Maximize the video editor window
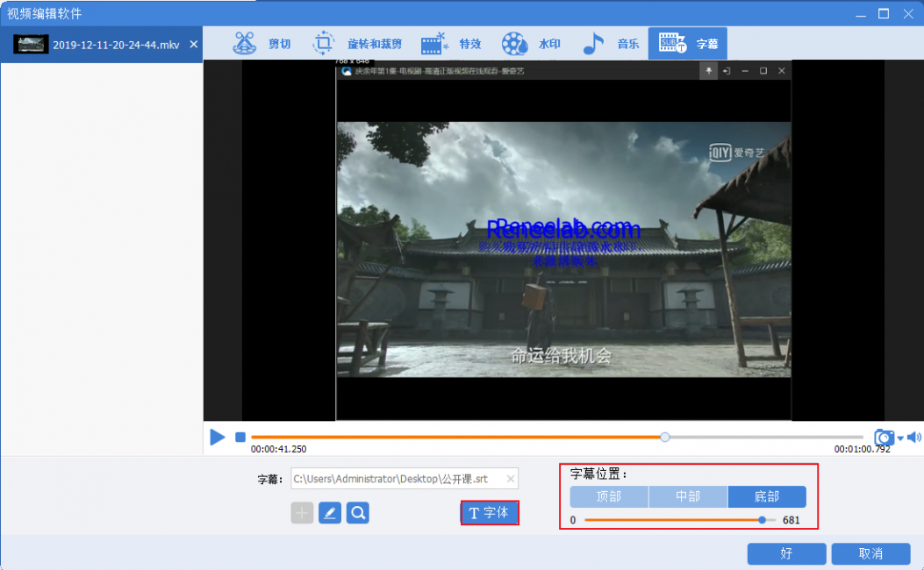Viewport: 924px width, 570px height. click(x=884, y=13)
